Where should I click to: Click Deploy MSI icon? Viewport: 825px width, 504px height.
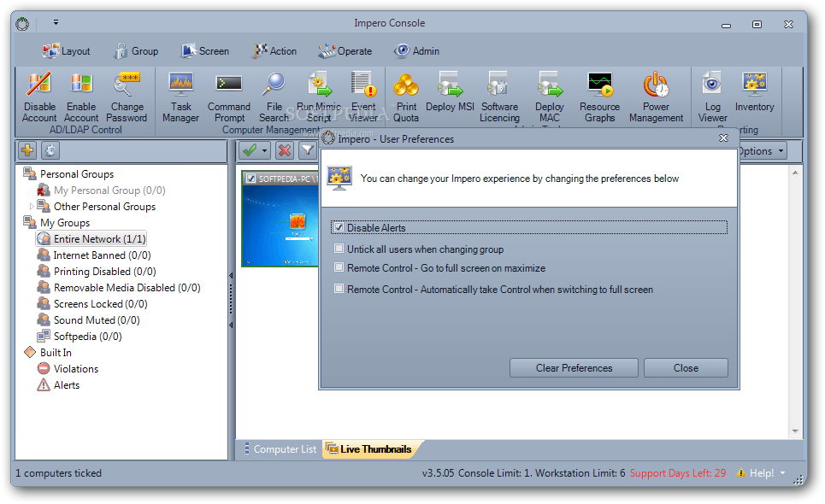450,85
